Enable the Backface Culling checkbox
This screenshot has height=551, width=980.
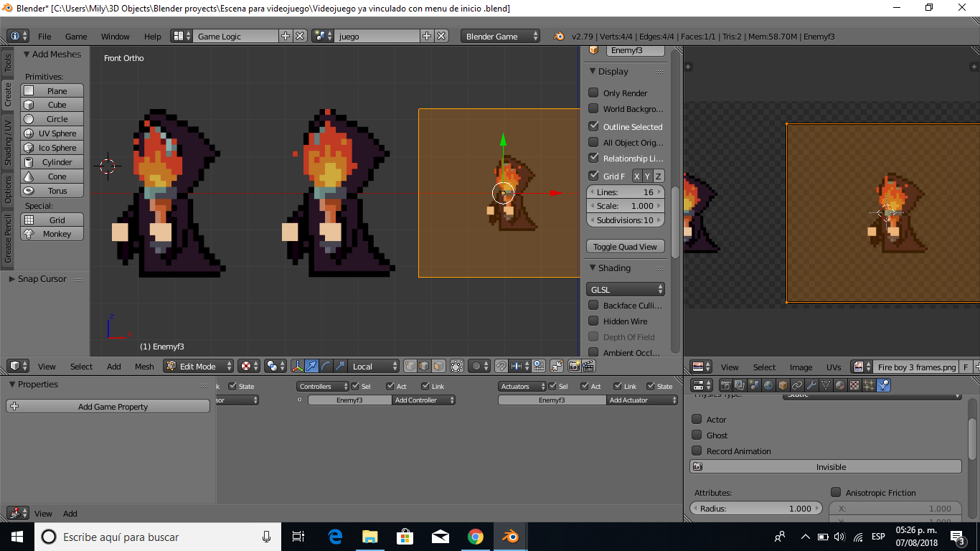pyautogui.click(x=593, y=305)
